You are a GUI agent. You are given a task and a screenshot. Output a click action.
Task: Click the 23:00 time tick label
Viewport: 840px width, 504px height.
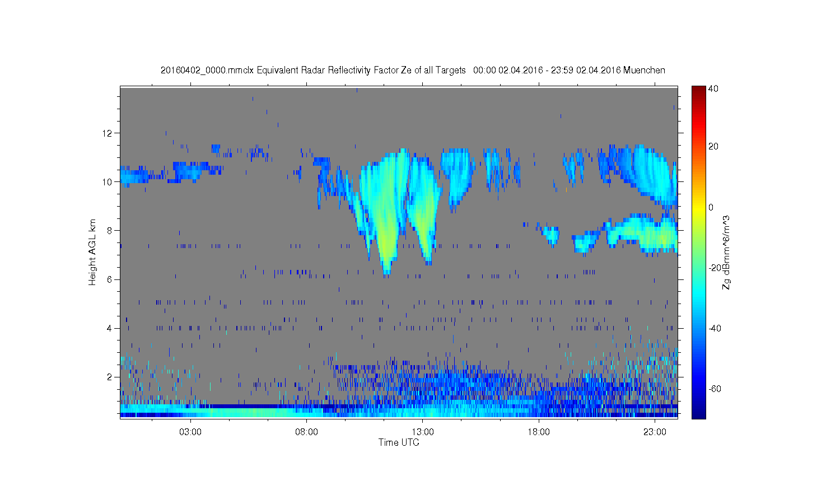tap(655, 432)
